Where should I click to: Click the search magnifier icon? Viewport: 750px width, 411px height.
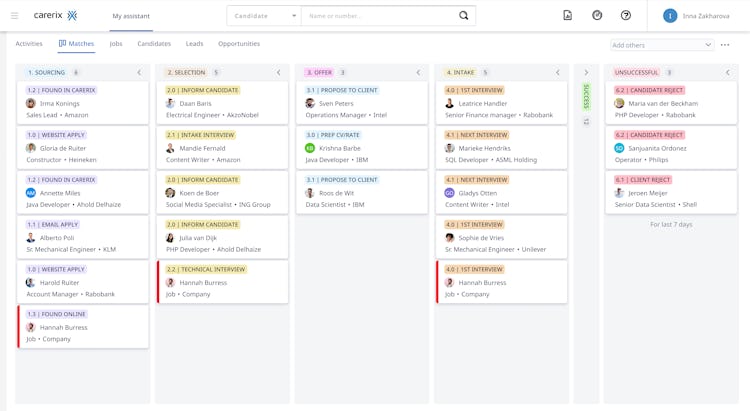point(463,16)
